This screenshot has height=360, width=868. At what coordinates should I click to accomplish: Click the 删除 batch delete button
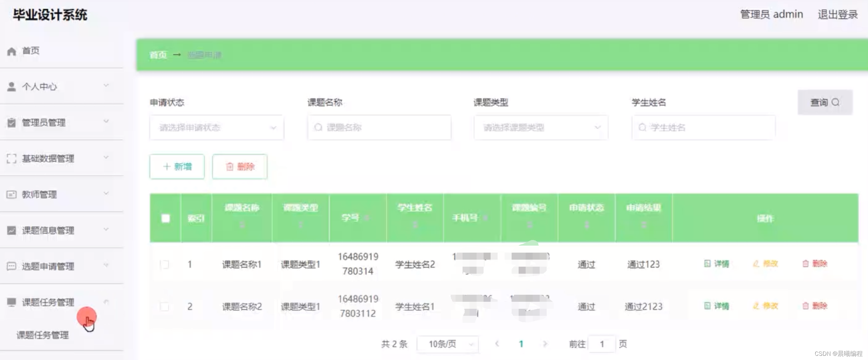coord(240,167)
